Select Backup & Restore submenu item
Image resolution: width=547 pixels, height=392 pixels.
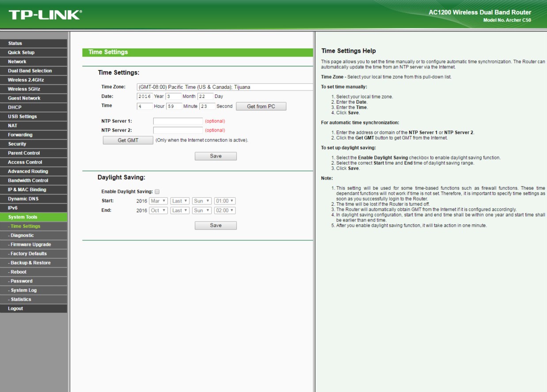[34, 263]
